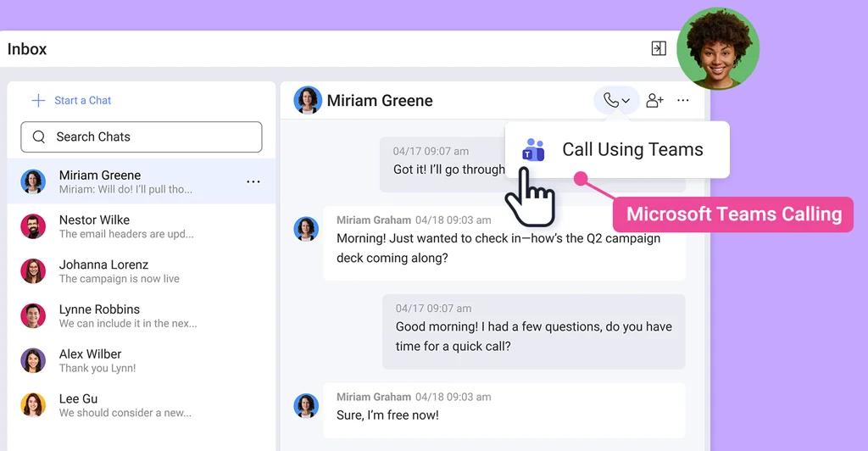Click the 'Thank you Lynn!' preview text

coord(97,368)
